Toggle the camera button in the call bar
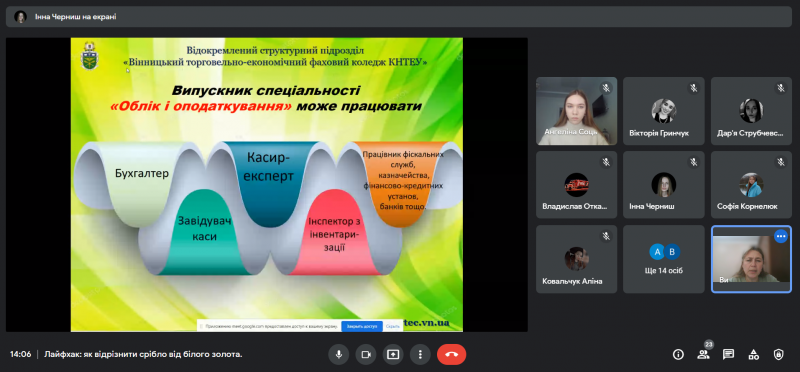 point(366,354)
